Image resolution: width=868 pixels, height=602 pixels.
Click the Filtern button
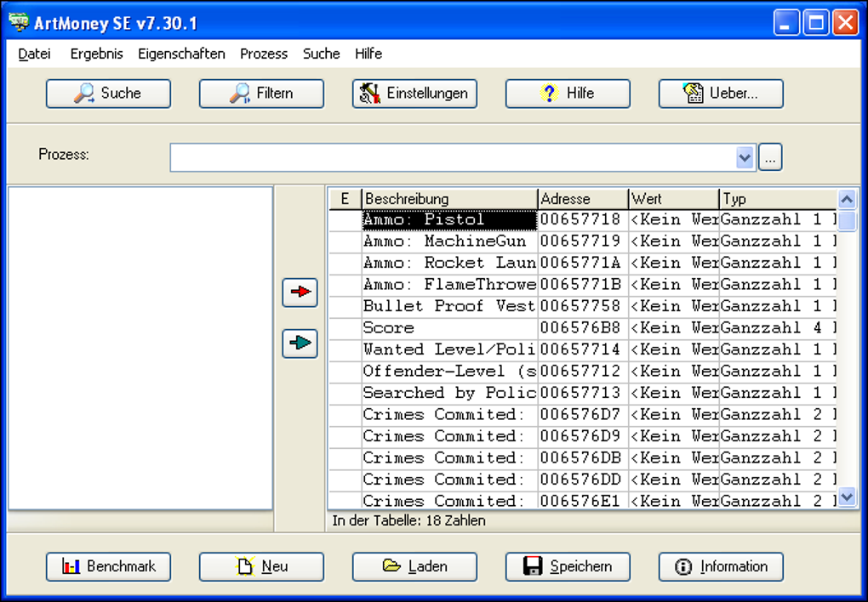tap(261, 94)
